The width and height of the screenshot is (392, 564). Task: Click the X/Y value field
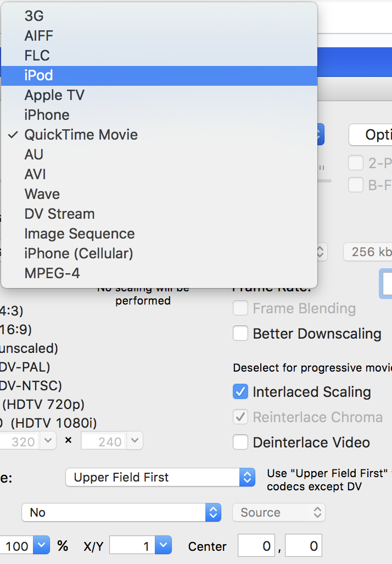click(132, 545)
